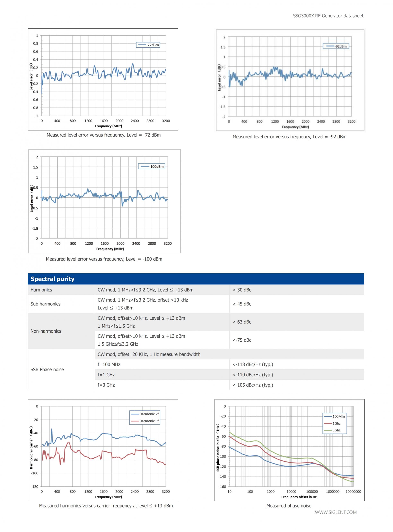Click the -92dBm legend entry
This screenshot has height=532, width=393.
pos(336,46)
